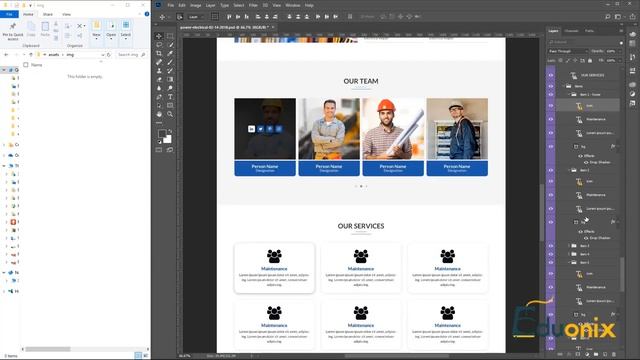Open the Opacity value dropdown arrow
The height and width of the screenshot is (360, 640).
click(619, 51)
